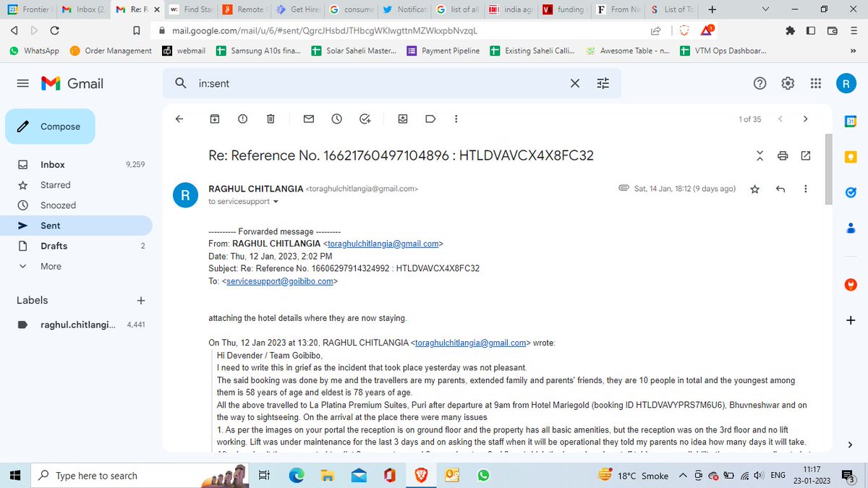Open Contacts in side panel
The width and height of the screenshot is (868, 488).
pos(851,227)
